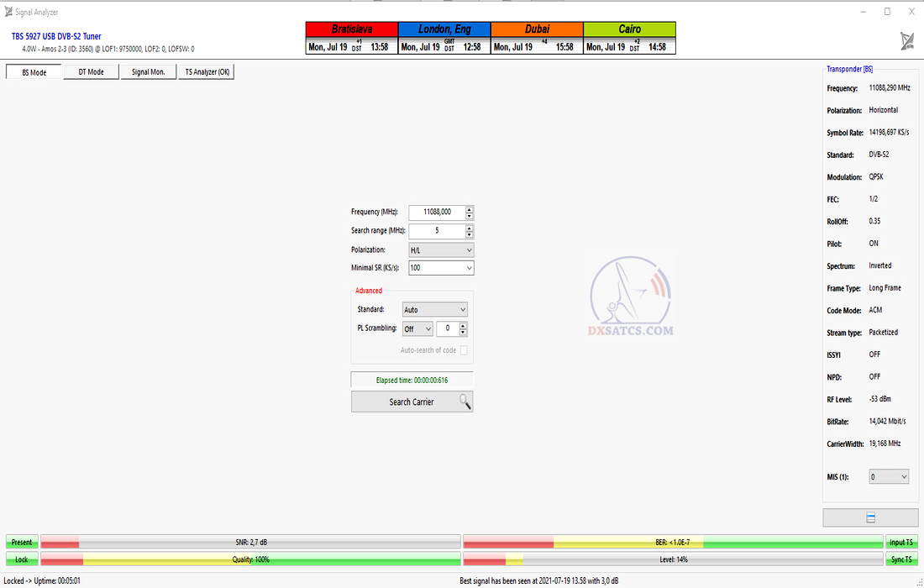Screen dimensions: 924x588
Task: Open the Polarization dropdown
Action: coord(441,250)
